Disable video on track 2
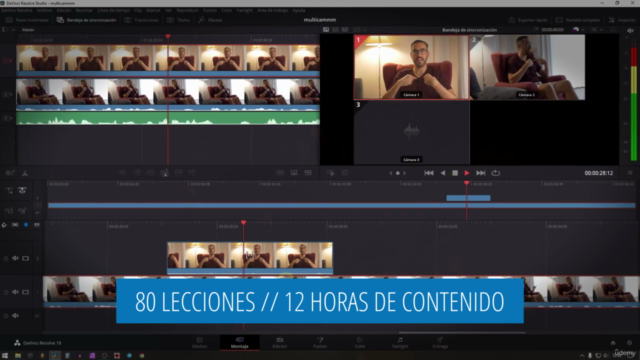 point(26,258)
